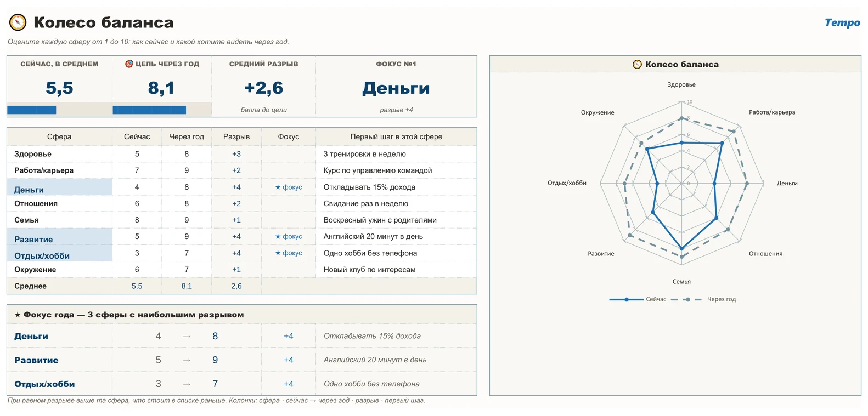Click the Фокус года section heading
Screen dimensions: 868x416
click(x=129, y=315)
